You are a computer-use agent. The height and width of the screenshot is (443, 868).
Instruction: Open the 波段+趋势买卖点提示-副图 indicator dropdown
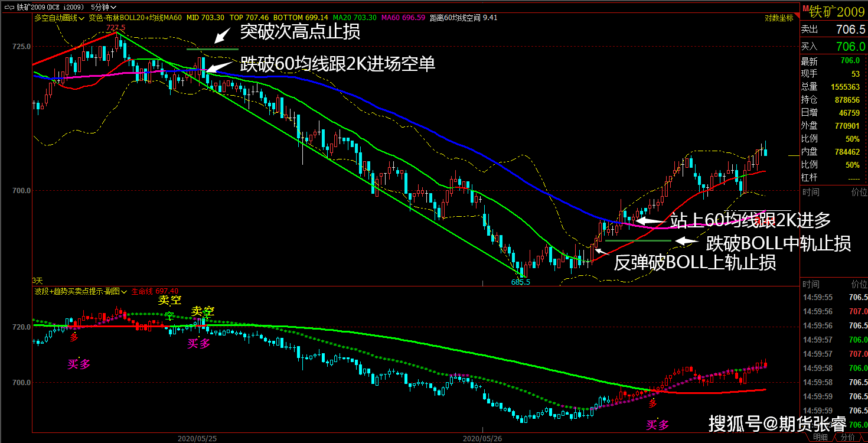coord(81,291)
